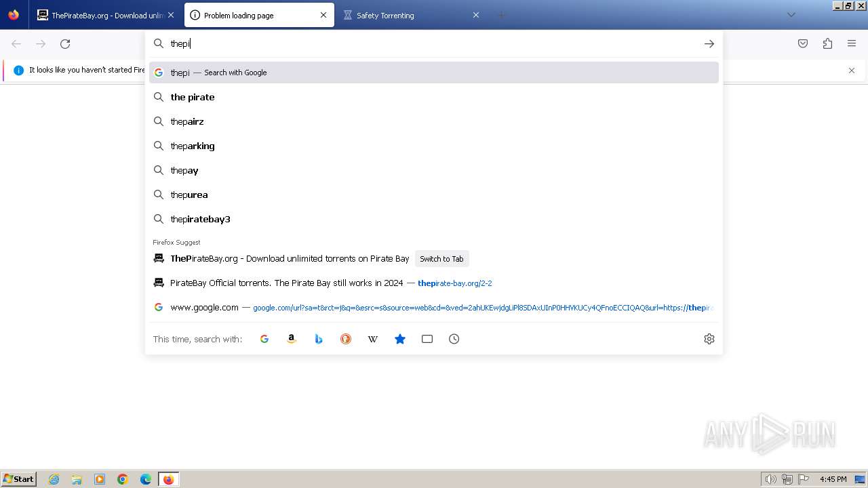Click the network tray icon
Viewport: 868px width, 488px height.
coord(787,479)
